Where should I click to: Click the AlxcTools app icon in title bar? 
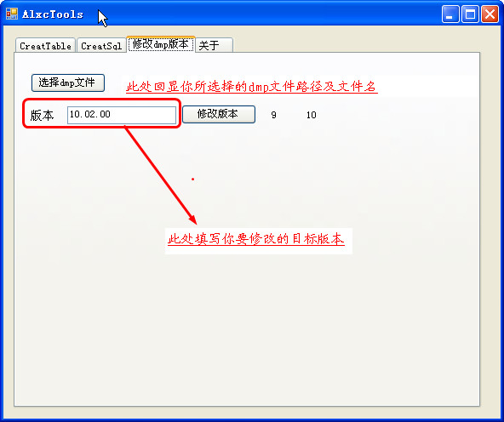click(x=12, y=14)
